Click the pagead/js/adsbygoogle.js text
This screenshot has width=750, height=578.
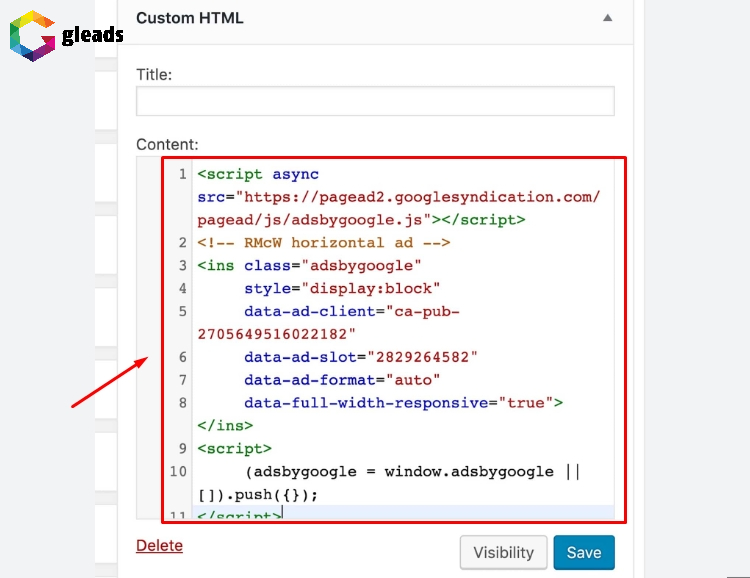(309, 220)
